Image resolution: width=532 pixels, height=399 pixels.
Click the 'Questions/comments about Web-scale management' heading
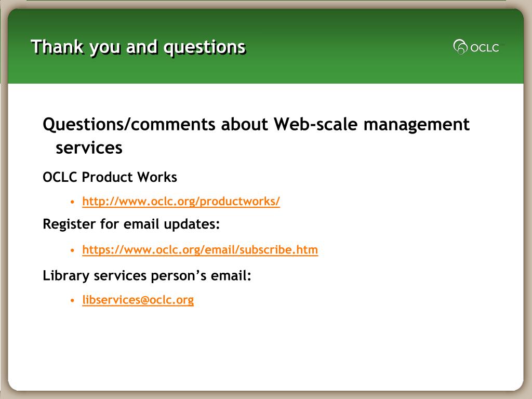point(256,124)
